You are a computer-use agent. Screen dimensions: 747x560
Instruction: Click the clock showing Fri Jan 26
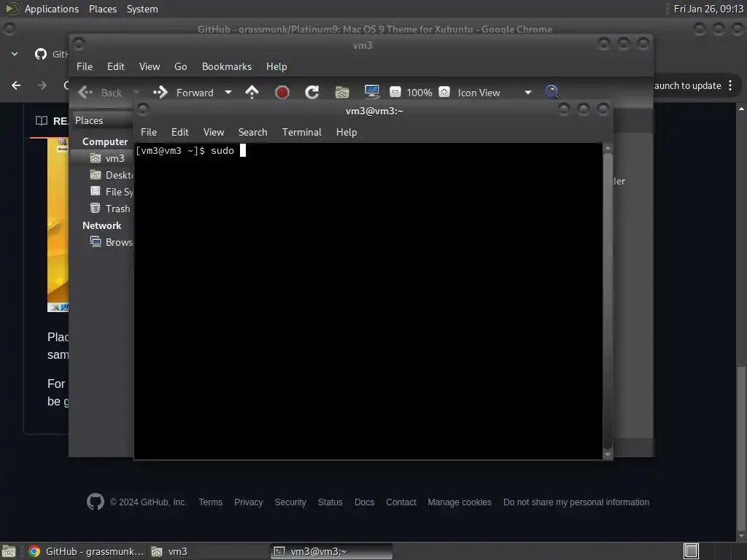(x=708, y=9)
